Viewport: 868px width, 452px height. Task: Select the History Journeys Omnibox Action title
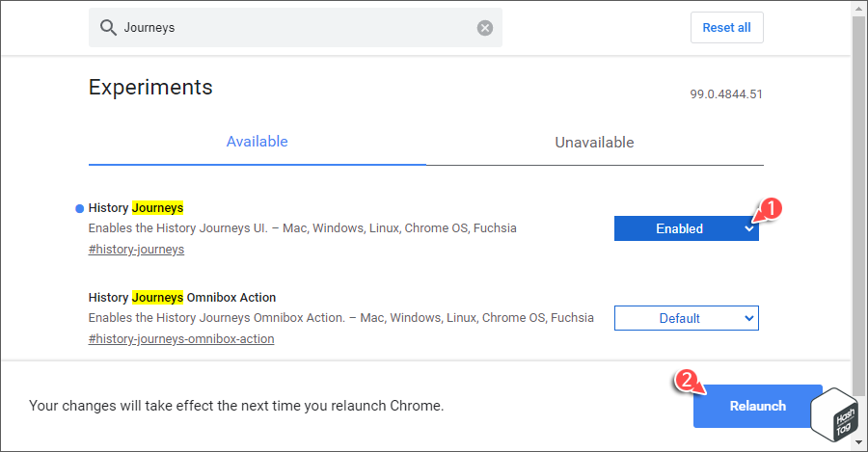(x=182, y=298)
